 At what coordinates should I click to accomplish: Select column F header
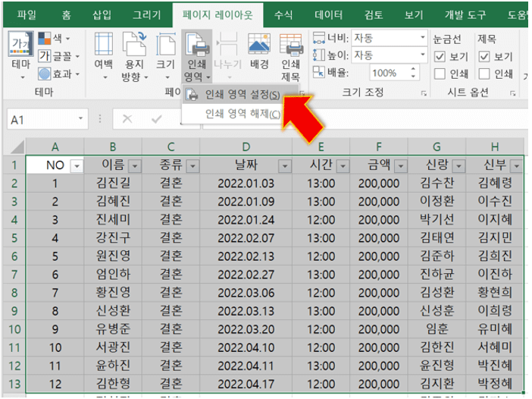tap(379, 147)
